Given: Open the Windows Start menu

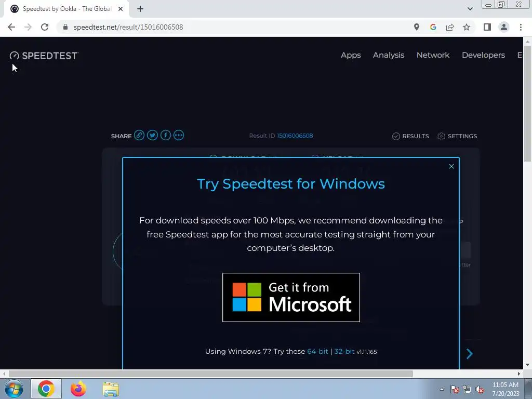Looking at the screenshot, I should 14,389.
